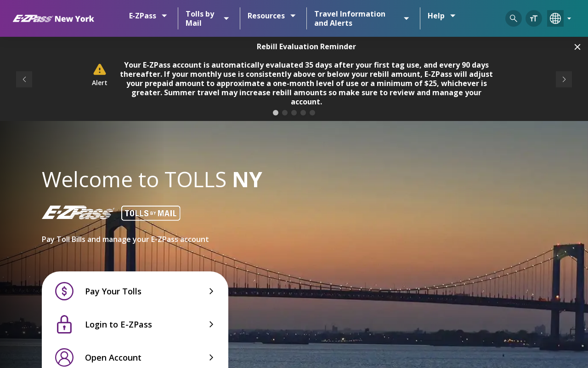Click the rebill alert message paragraph
This screenshot has width=588, height=368.
(306, 83)
